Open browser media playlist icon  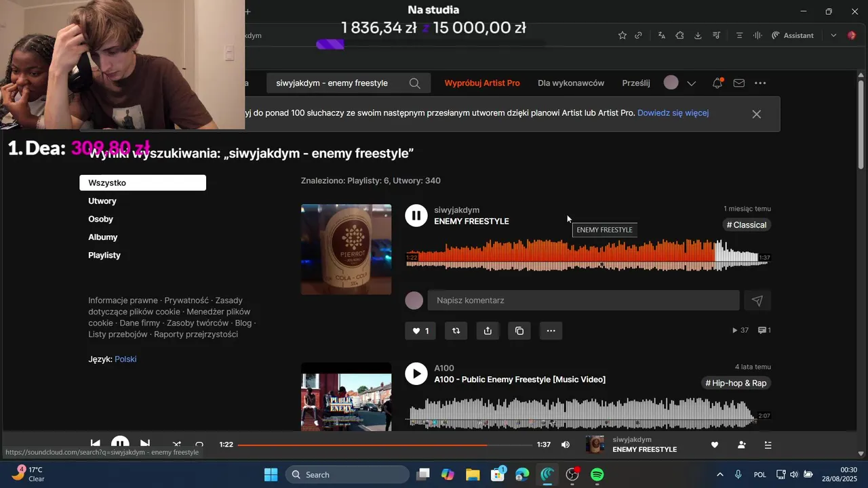point(716,35)
